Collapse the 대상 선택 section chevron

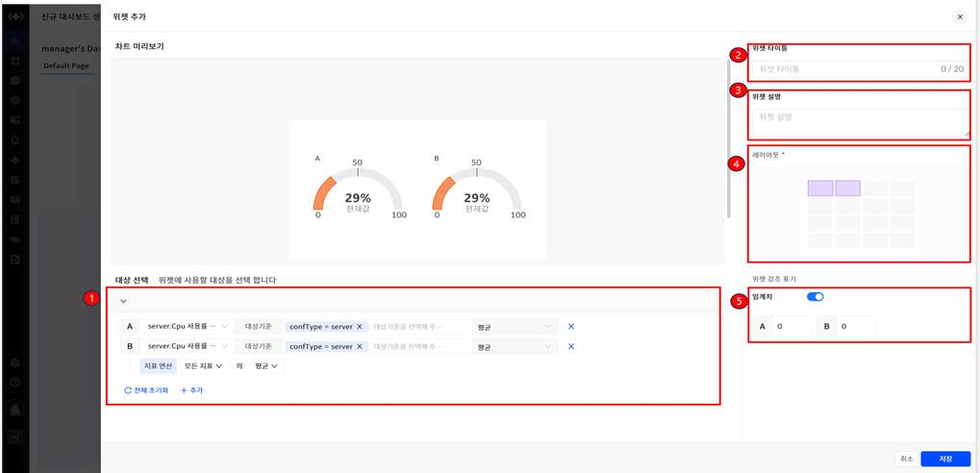click(123, 302)
